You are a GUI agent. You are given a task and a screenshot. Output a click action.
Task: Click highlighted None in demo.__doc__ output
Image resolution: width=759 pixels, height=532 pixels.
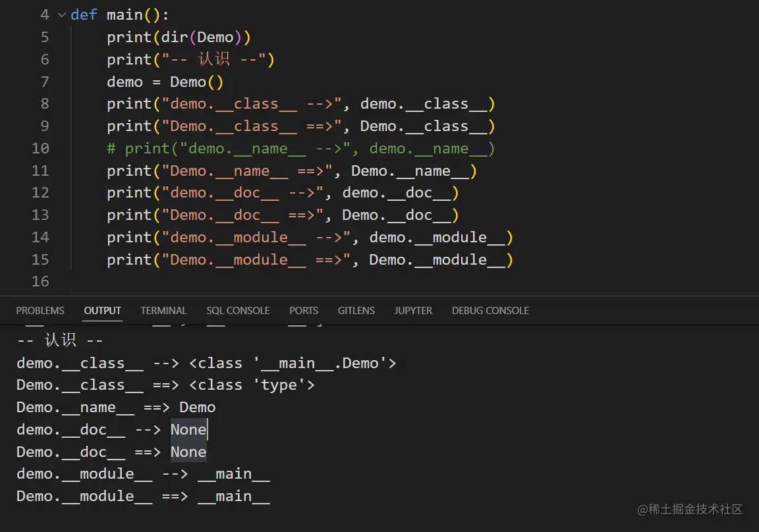point(189,429)
